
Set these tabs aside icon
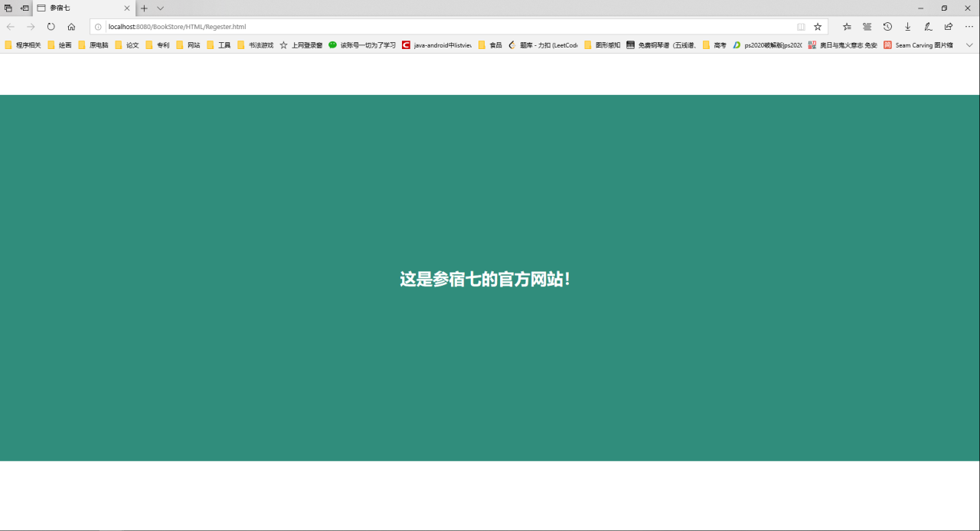pos(24,8)
